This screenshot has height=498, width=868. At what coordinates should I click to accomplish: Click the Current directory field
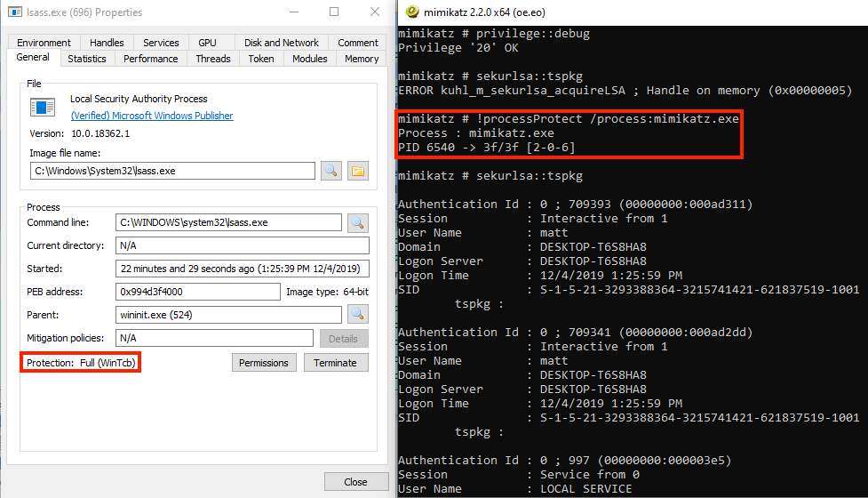(x=243, y=245)
